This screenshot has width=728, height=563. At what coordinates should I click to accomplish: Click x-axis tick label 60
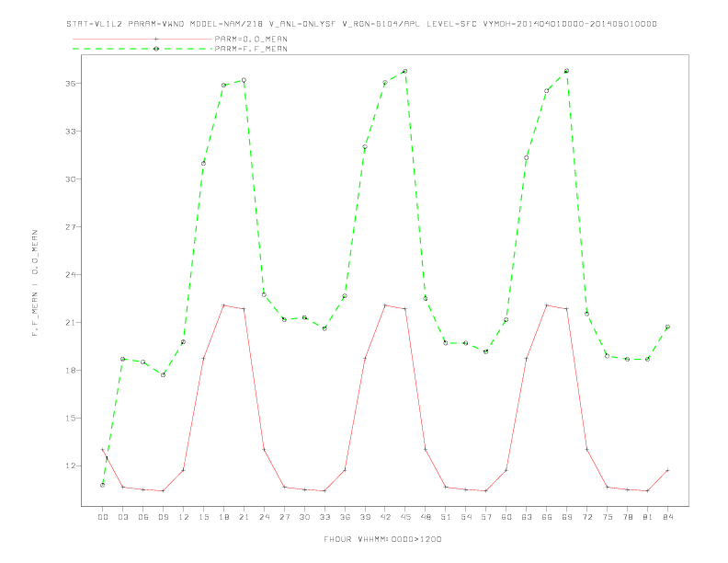click(506, 517)
